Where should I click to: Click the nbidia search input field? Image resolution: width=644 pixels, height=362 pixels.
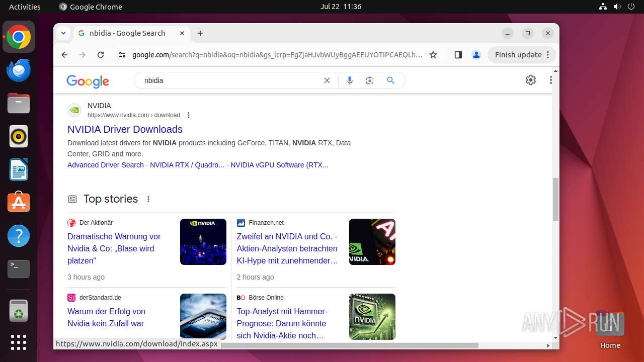click(231, 80)
